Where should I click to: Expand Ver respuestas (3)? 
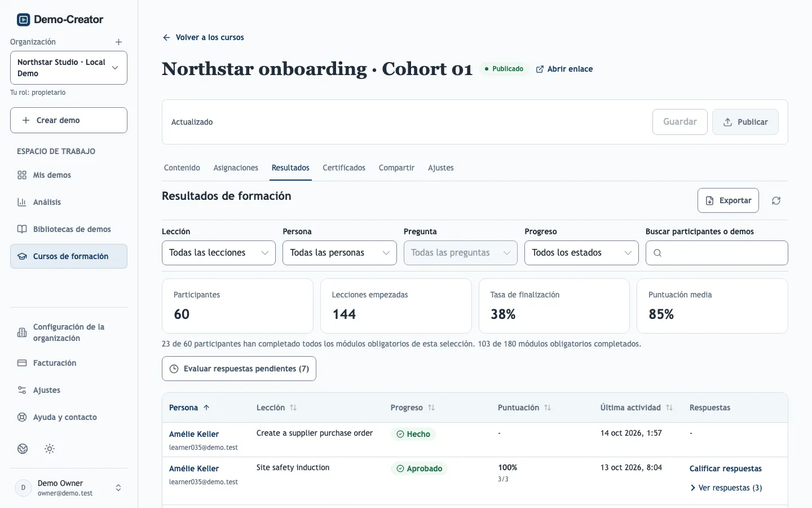coord(726,488)
